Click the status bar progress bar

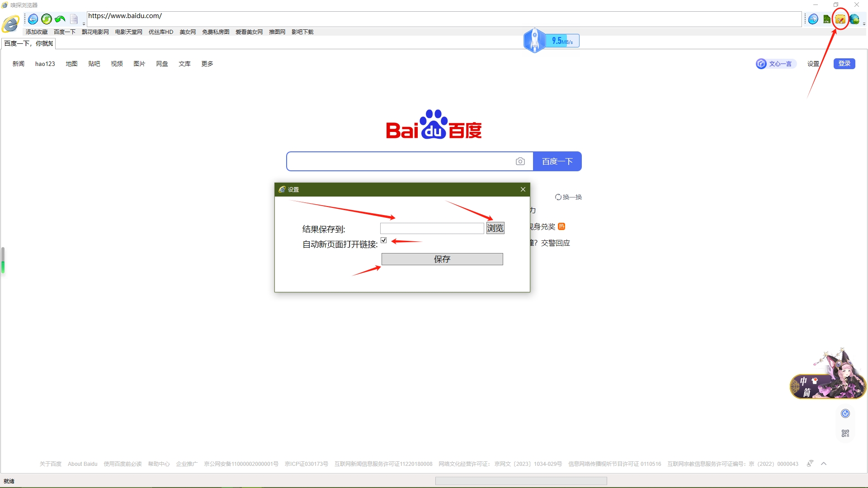[x=521, y=481]
